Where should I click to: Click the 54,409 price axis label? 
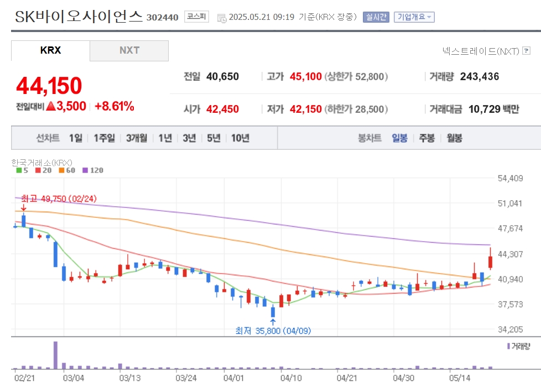510,178
